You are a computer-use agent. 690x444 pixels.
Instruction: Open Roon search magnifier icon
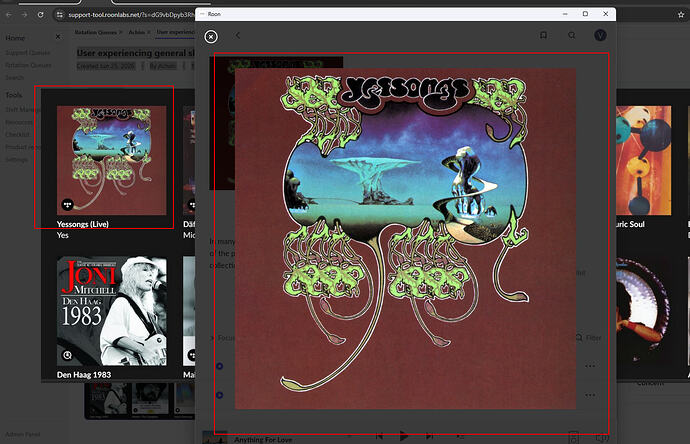572,35
